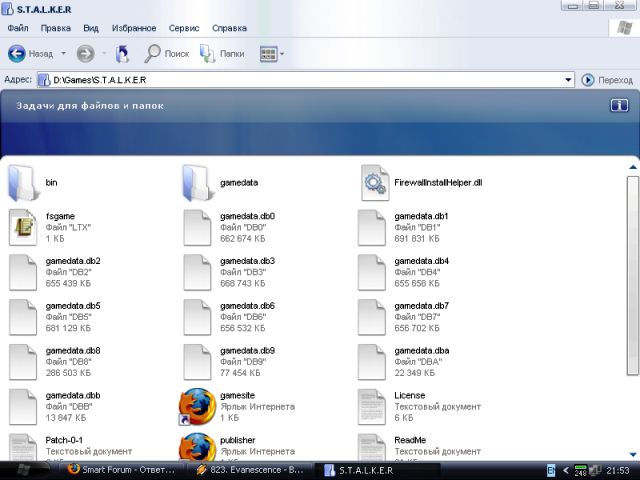This screenshot has height=480, width=640.
Task: Select the gamesite Firefox shortcut icon
Action: pyautogui.click(x=197, y=407)
